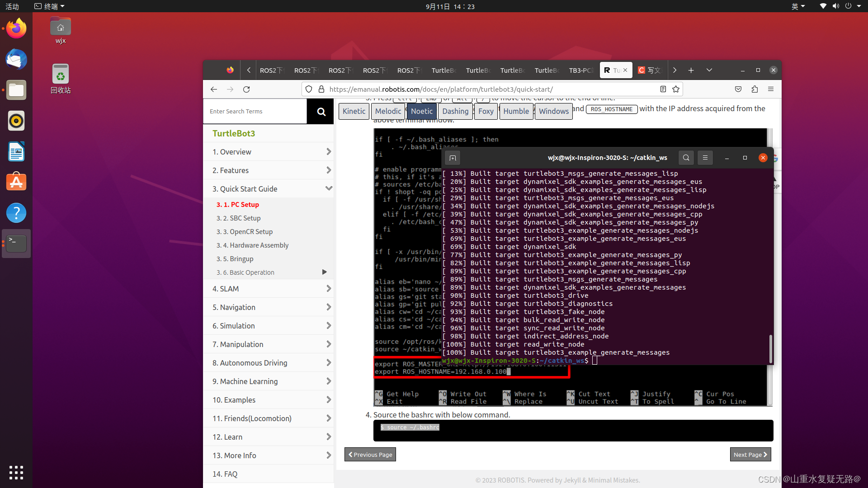Image resolution: width=868 pixels, height=488 pixels.
Task: Open Ubuntu Software from the dock
Action: coord(16,182)
